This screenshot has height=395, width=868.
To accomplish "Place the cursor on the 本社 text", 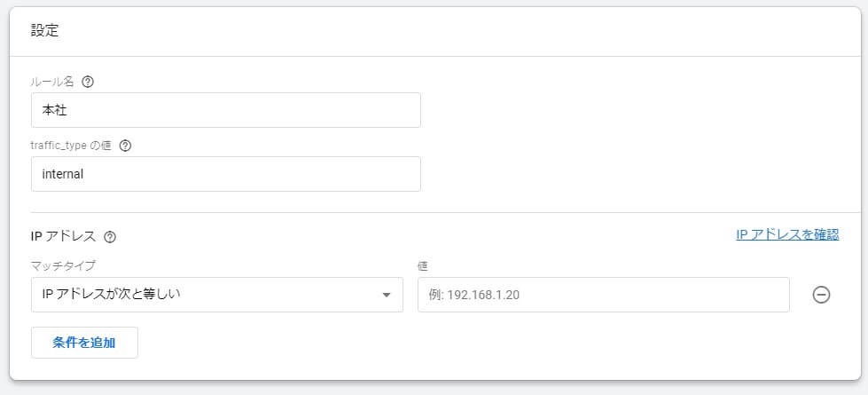I will [55, 110].
